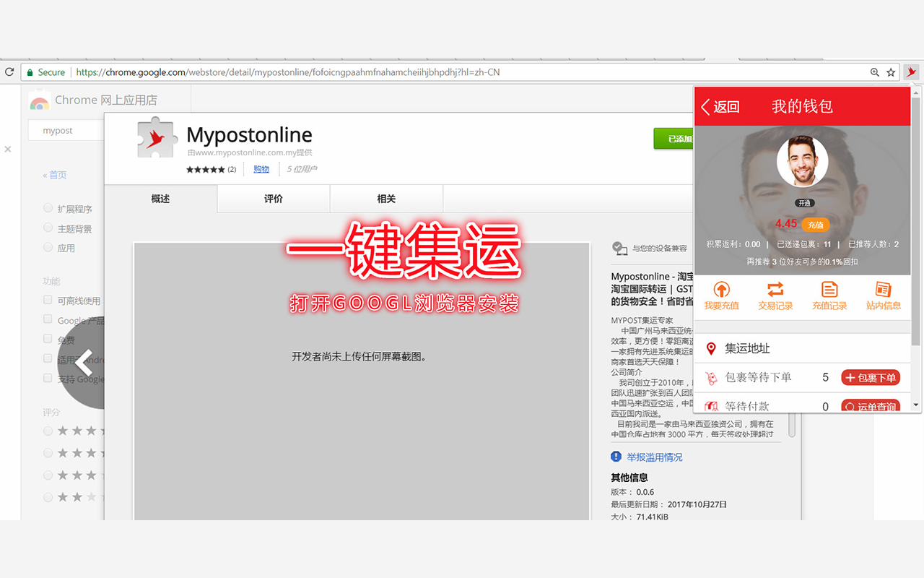
Task: Click the user avatar in wallet panel
Action: pos(802,161)
